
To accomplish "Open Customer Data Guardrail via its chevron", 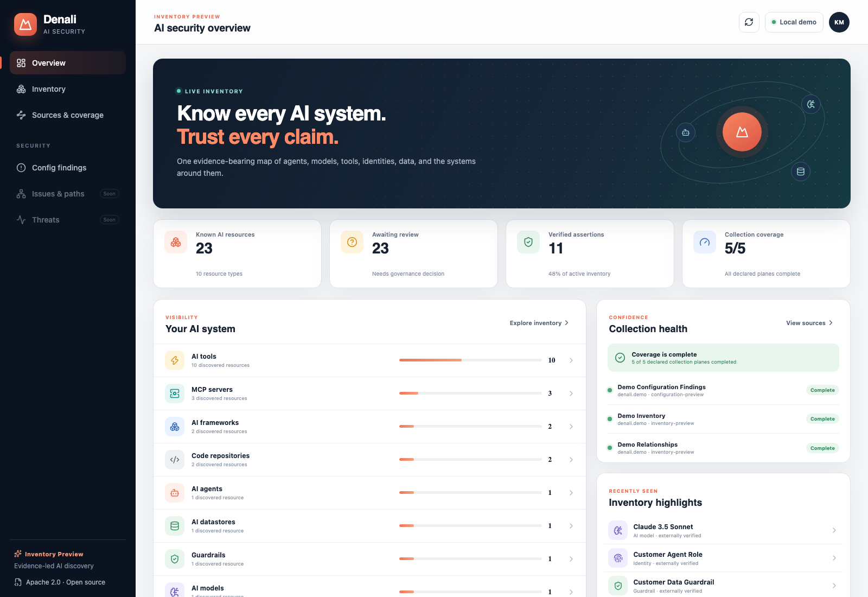I will [x=834, y=586].
